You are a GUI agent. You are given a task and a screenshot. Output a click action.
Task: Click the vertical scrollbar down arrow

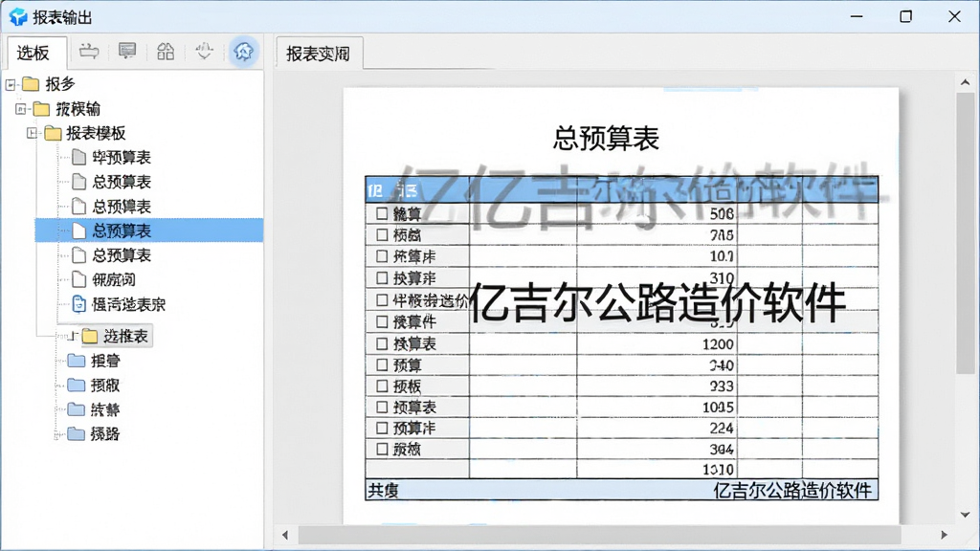tap(965, 515)
